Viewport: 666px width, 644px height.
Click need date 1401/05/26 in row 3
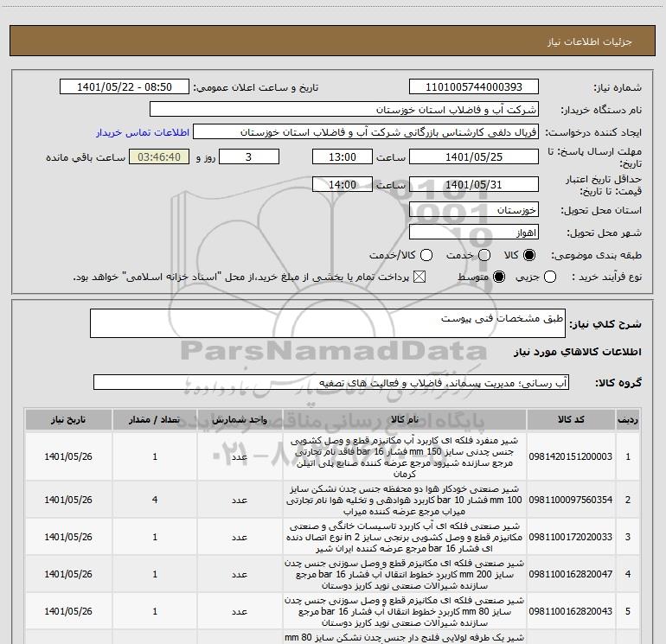click(x=68, y=537)
